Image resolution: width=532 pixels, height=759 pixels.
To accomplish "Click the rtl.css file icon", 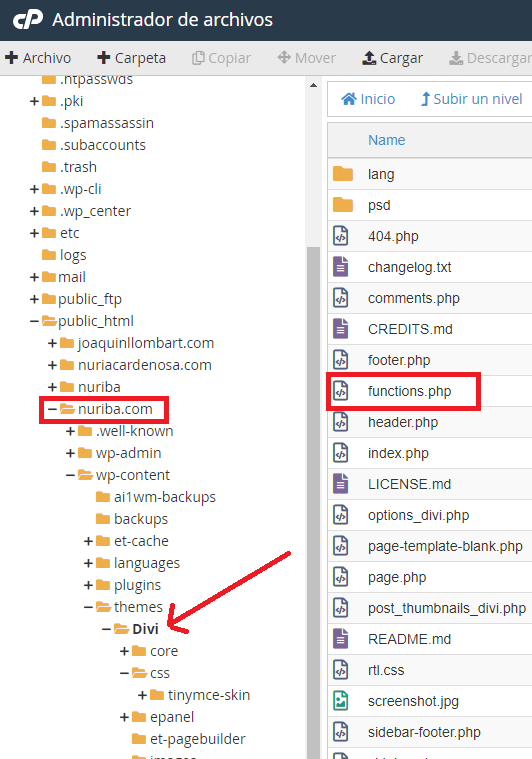I will (x=341, y=669).
